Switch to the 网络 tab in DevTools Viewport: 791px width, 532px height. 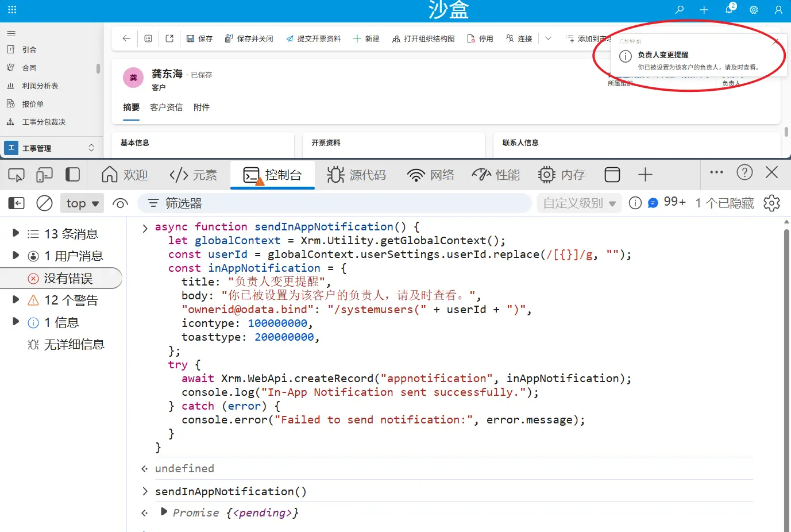click(x=431, y=174)
